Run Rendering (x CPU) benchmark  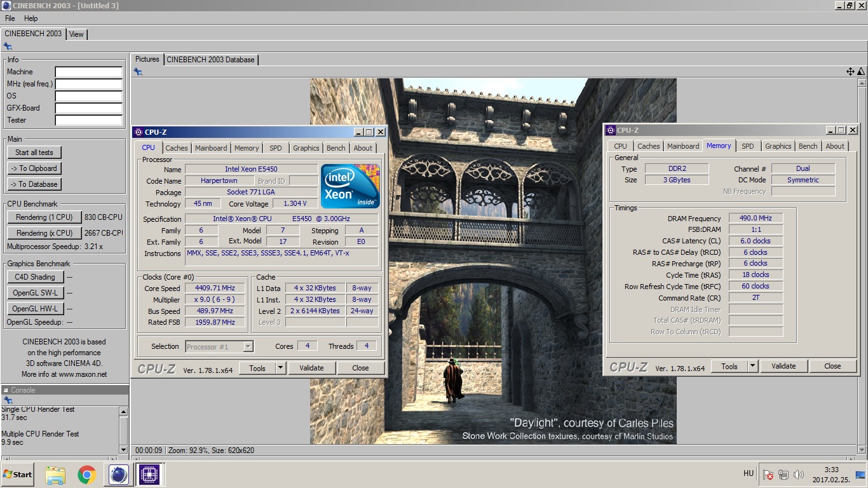coord(44,233)
